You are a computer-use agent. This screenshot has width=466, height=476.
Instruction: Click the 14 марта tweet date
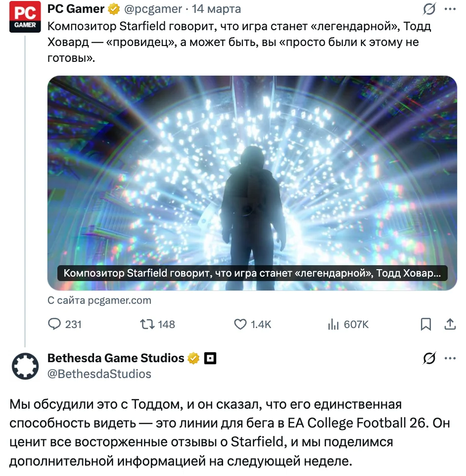tap(217, 9)
